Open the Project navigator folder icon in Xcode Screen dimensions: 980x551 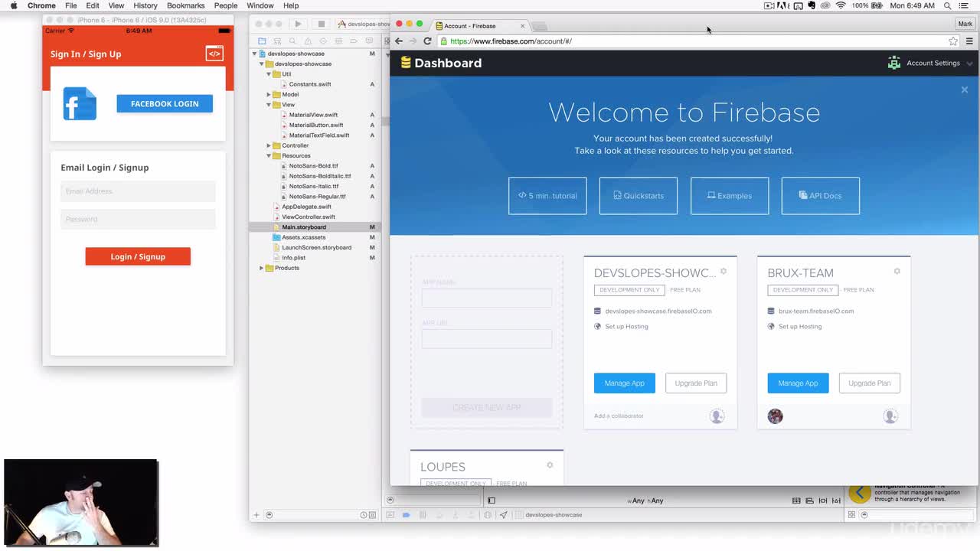click(x=262, y=41)
